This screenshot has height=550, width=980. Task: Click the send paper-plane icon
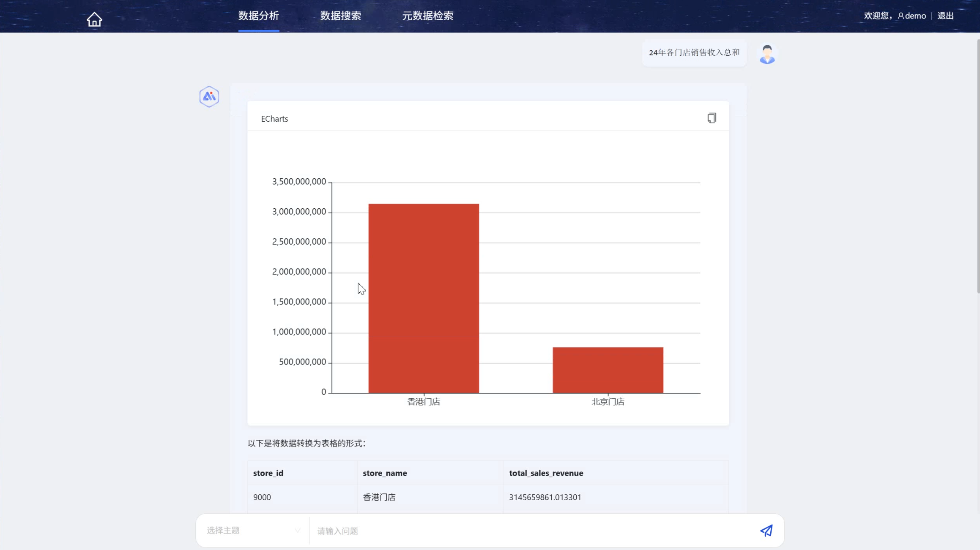(766, 531)
